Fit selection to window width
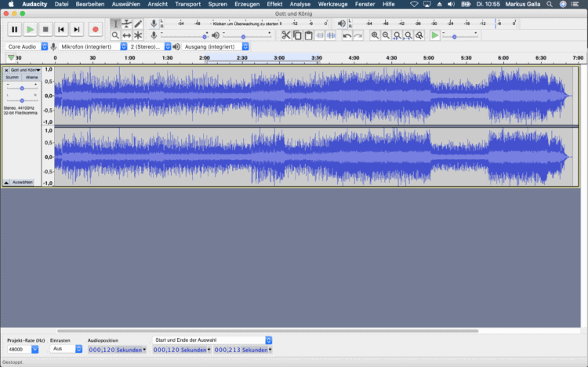This screenshot has height=367, width=588. [397, 35]
